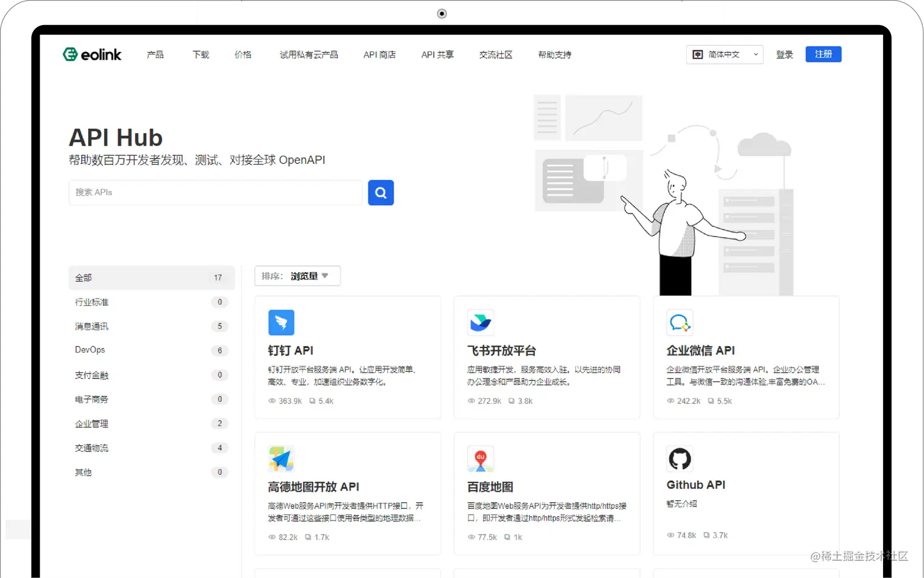Open the 产品 menu
Image resolution: width=924 pixels, height=578 pixels.
(x=155, y=54)
